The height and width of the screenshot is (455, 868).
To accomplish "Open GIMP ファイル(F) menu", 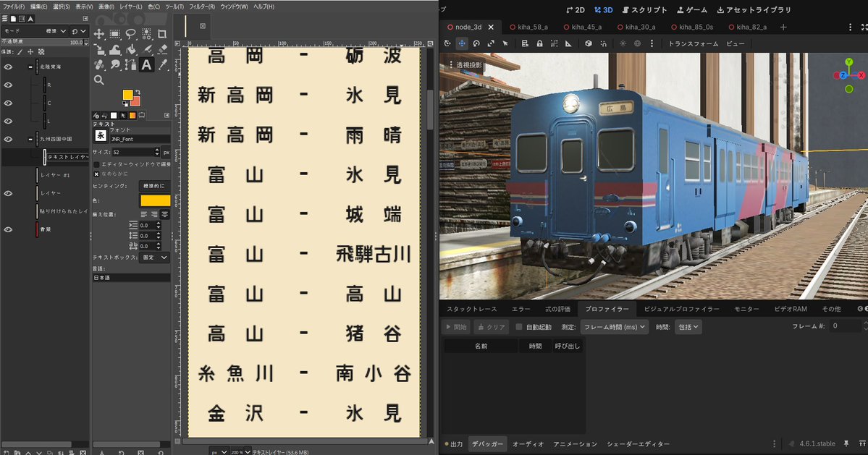I will (14, 7).
